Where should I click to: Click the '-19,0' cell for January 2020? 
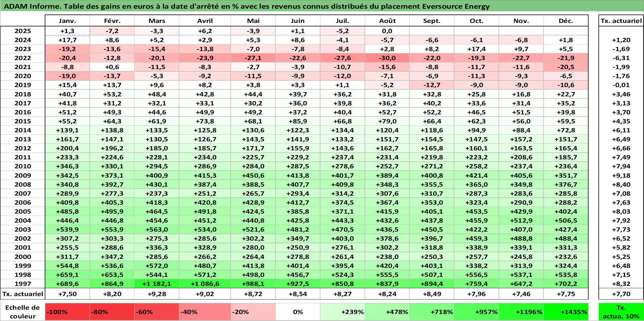[x=67, y=76]
